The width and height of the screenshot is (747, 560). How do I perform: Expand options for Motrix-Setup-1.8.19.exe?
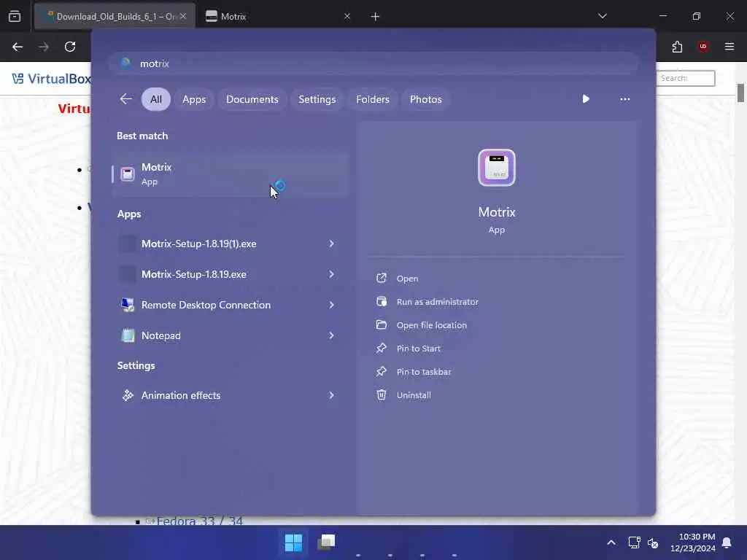(x=332, y=274)
